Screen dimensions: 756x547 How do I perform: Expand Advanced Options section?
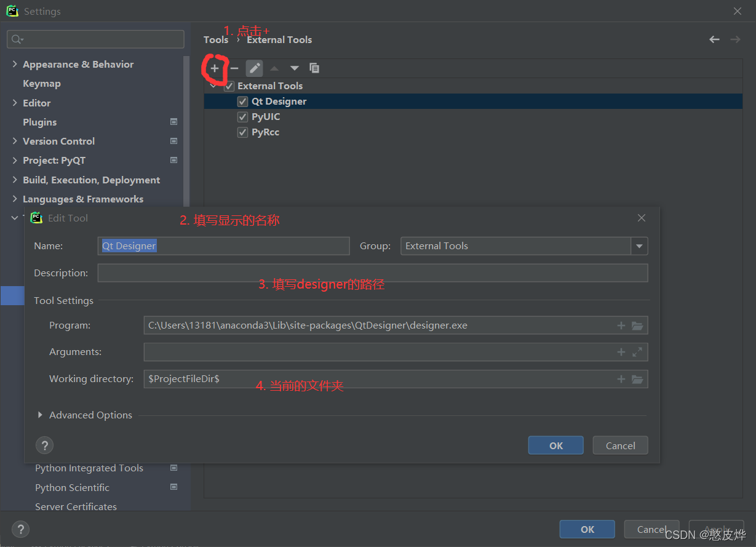pyautogui.click(x=40, y=415)
